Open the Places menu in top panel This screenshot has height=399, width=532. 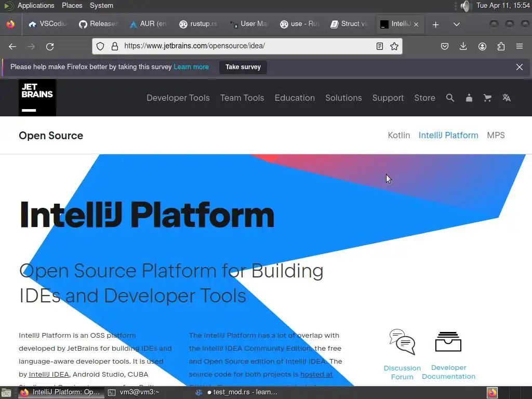(72, 6)
